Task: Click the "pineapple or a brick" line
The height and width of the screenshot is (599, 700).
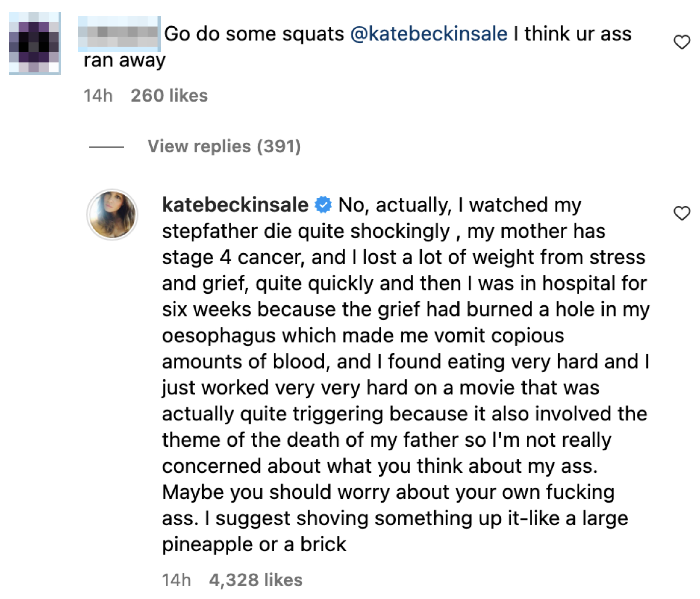Action: click(x=254, y=544)
